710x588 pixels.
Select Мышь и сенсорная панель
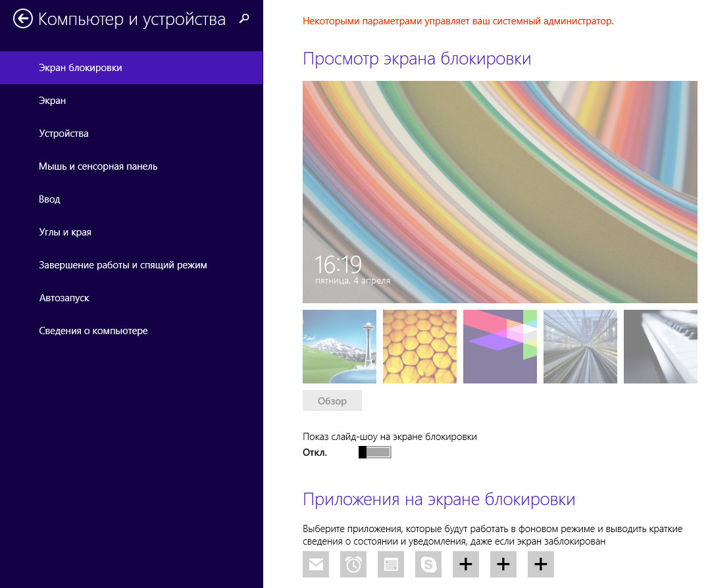(98, 166)
